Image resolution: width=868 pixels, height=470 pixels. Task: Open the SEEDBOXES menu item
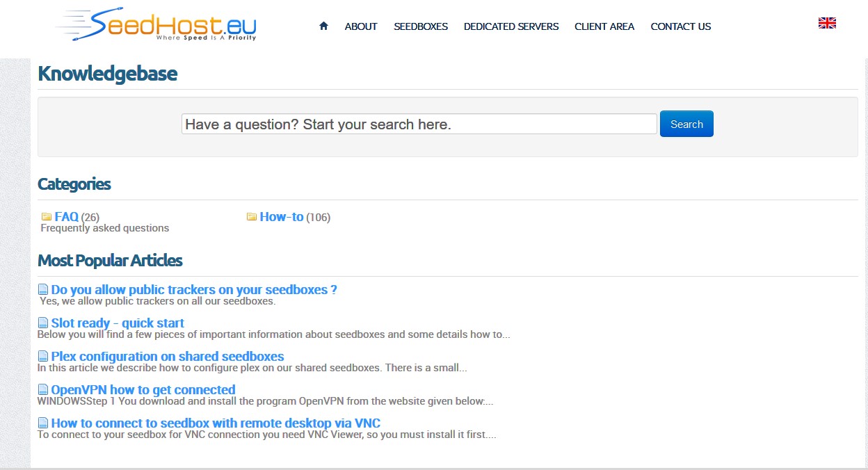(x=421, y=26)
